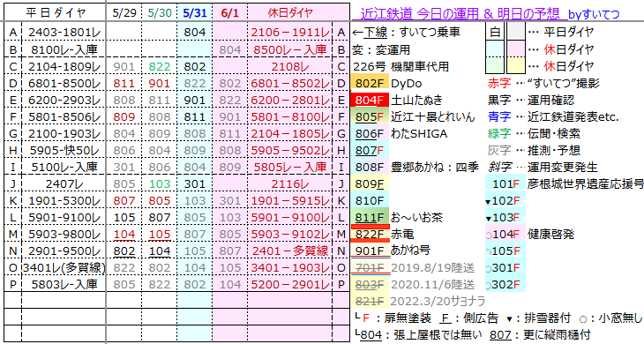
Task: Click the 804:張上屋根では無い footnote
Action: (419, 335)
